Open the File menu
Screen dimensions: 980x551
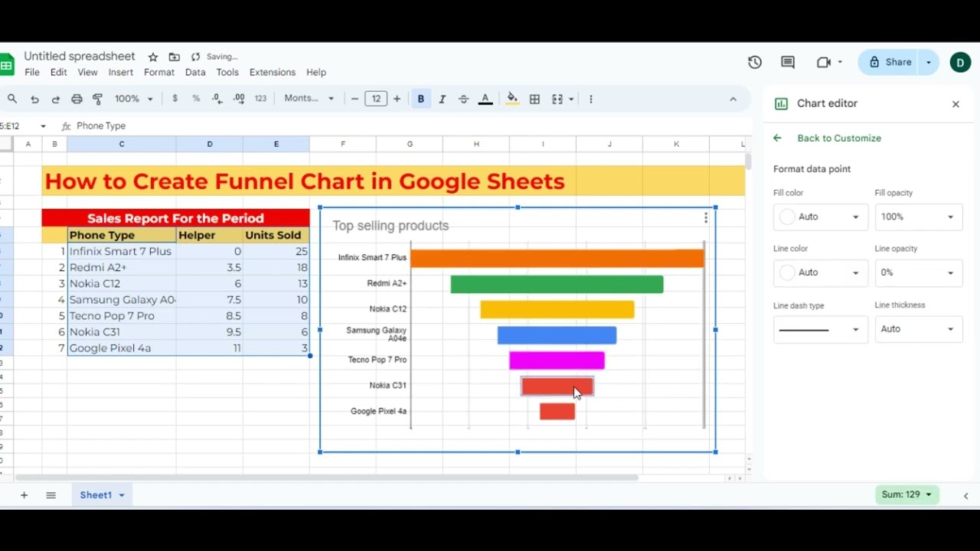(32, 72)
